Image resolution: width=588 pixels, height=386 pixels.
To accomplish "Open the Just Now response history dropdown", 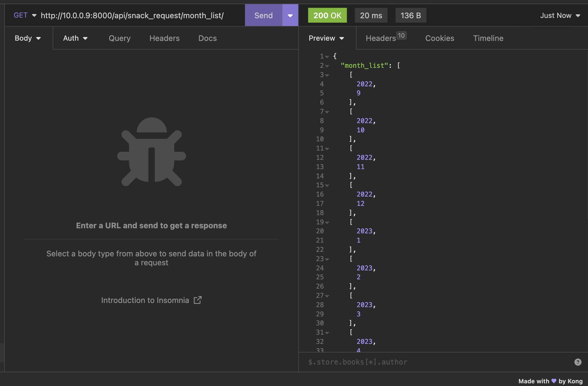I will [560, 16].
